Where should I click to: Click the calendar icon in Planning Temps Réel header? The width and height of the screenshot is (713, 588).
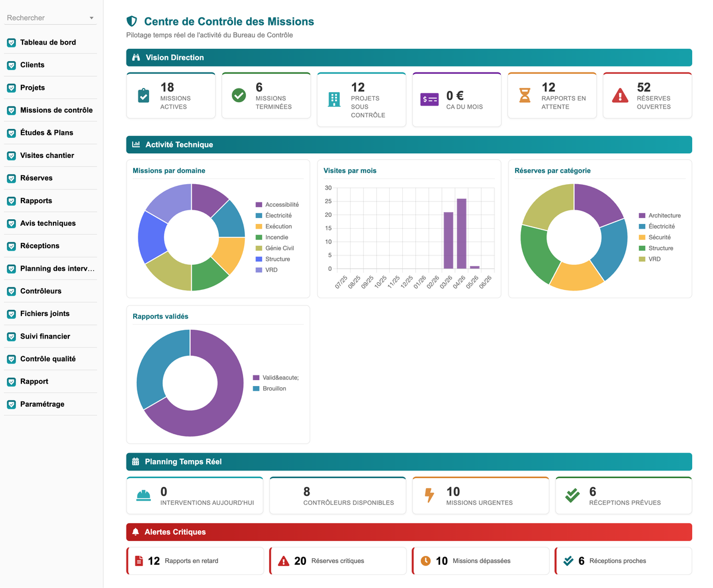pyautogui.click(x=135, y=461)
